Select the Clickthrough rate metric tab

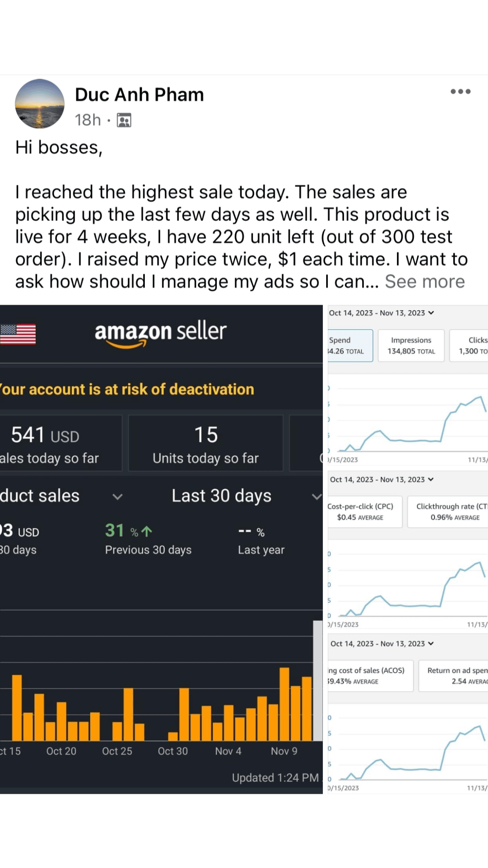click(449, 512)
